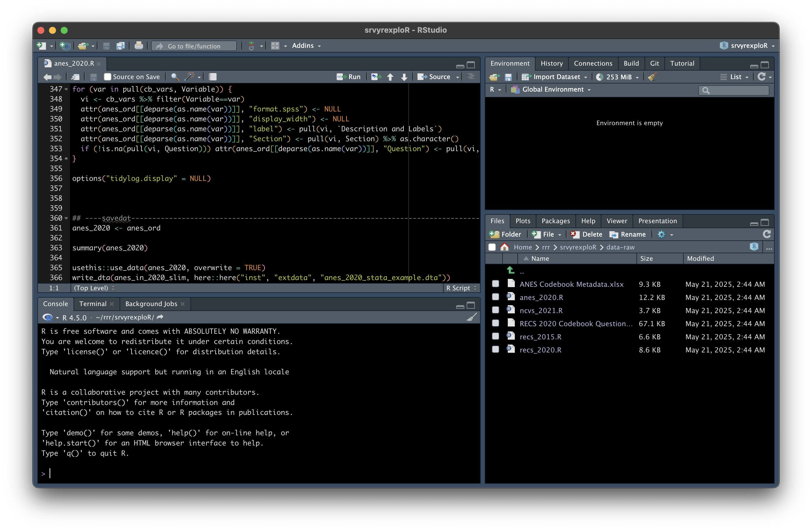Click the find/replace magnifier icon in editor
The width and height of the screenshot is (812, 531).
[175, 77]
